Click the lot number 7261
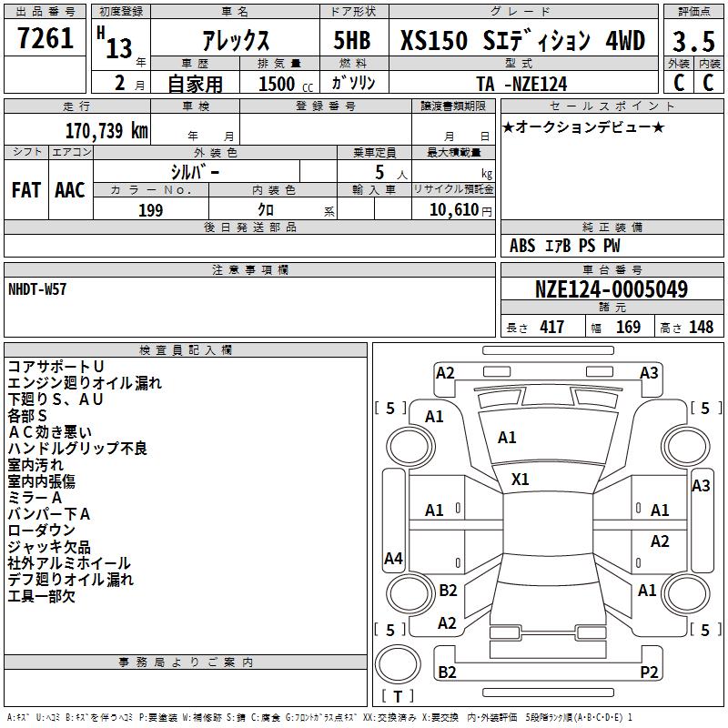 [45, 38]
